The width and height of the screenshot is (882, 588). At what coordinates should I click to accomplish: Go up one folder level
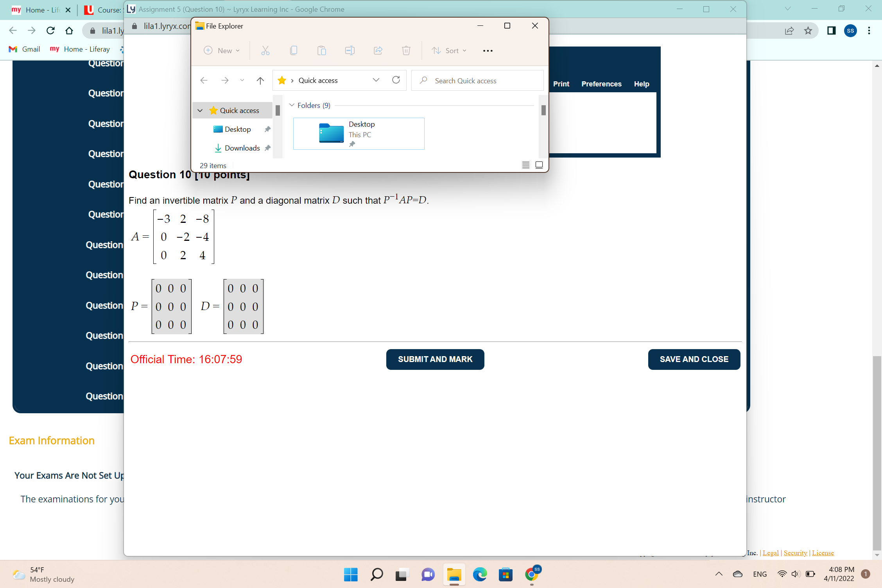click(x=260, y=81)
